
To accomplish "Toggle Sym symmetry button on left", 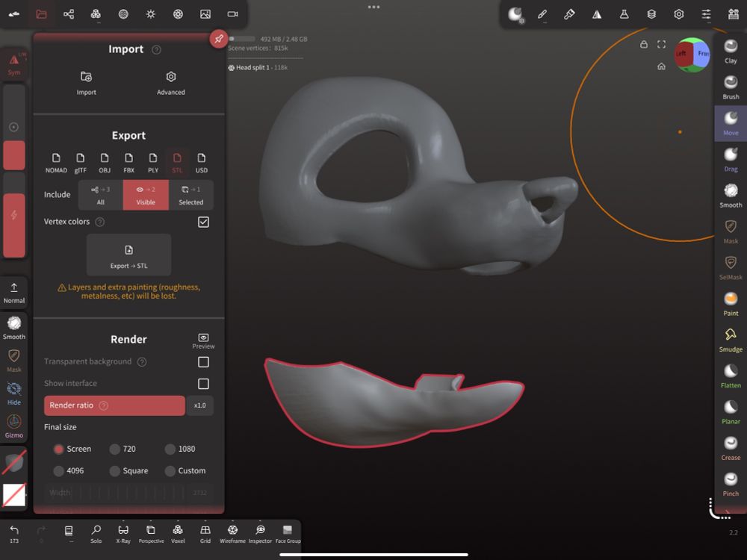I will pos(13,64).
